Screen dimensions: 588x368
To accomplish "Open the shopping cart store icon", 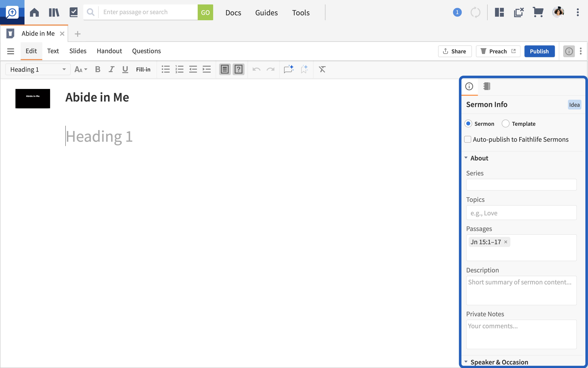I will click(x=538, y=12).
